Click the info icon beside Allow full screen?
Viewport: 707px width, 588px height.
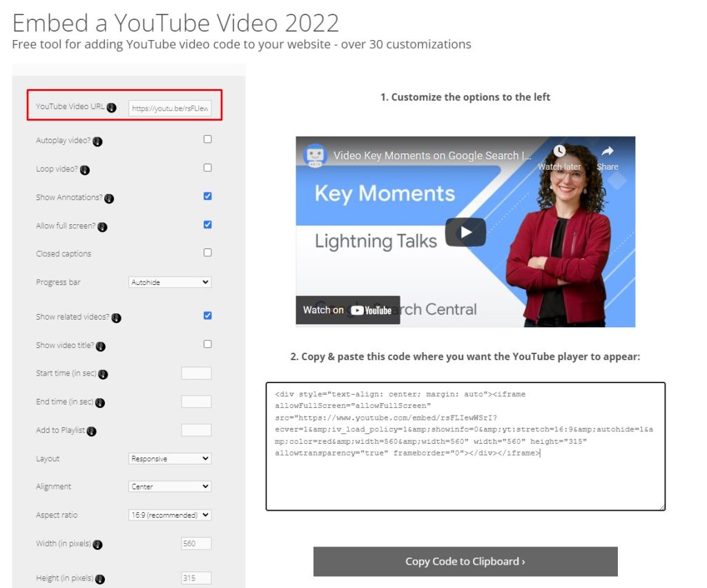click(x=102, y=226)
